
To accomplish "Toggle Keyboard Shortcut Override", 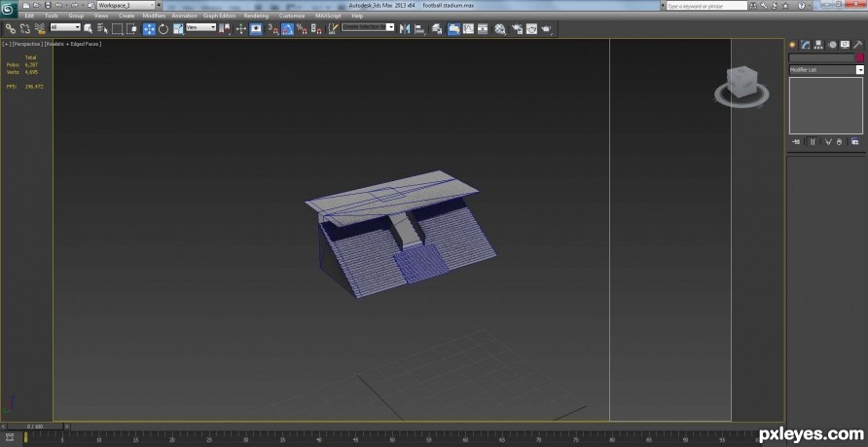I will coord(256,29).
